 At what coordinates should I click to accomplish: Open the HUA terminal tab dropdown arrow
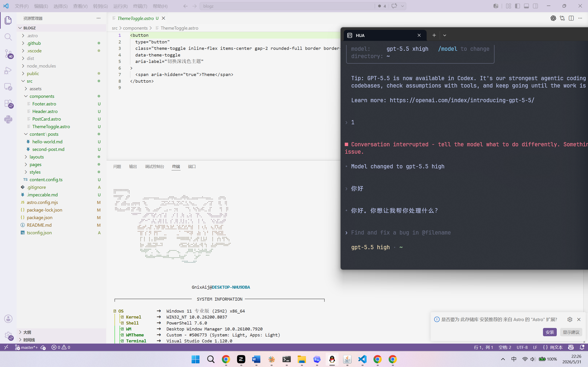click(445, 35)
